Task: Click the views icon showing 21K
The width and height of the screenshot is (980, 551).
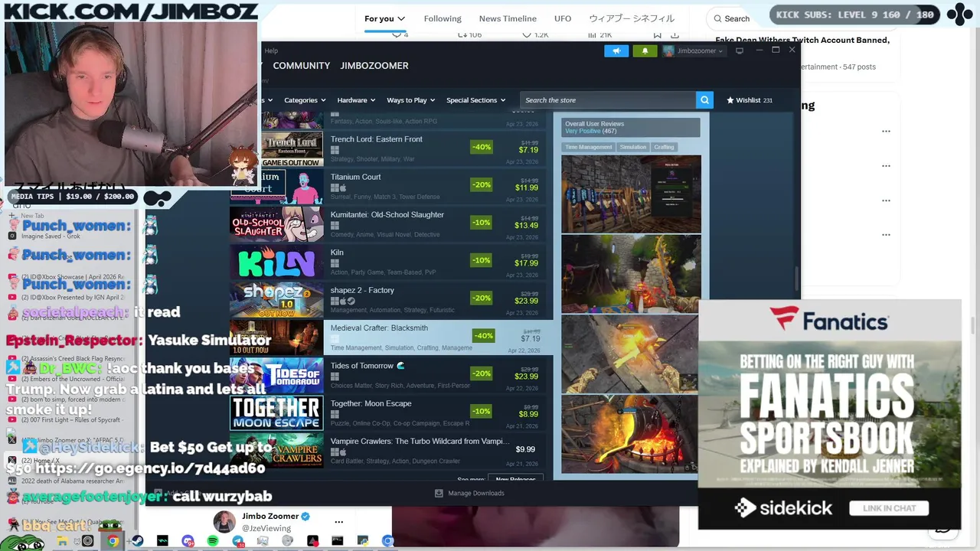Action: [x=592, y=34]
